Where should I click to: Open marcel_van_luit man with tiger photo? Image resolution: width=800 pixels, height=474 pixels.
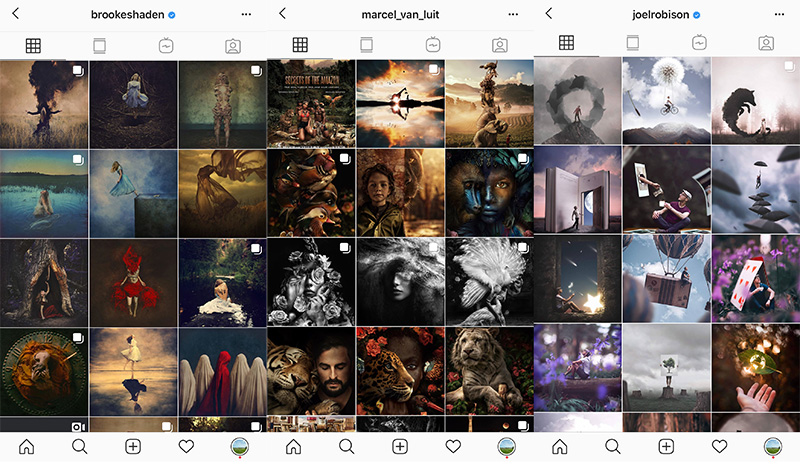pos(311,371)
